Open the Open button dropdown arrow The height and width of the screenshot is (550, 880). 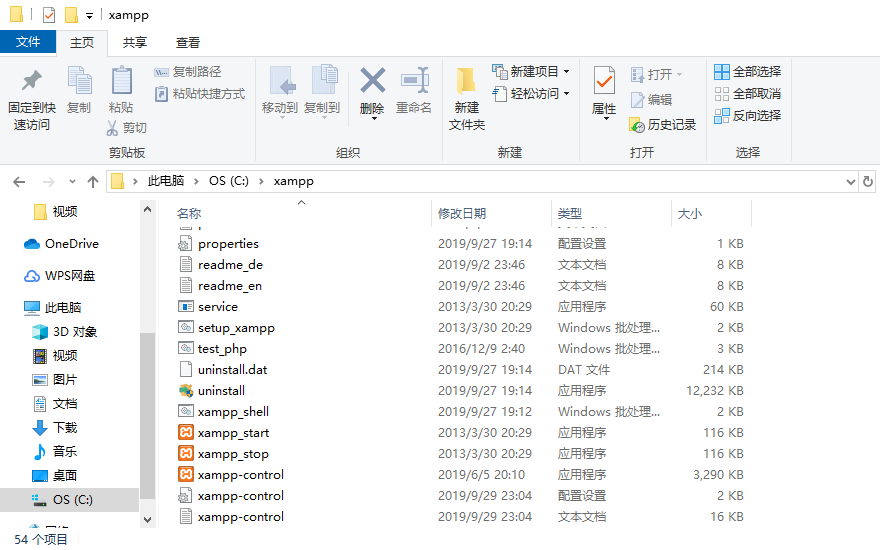coord(679,74)
